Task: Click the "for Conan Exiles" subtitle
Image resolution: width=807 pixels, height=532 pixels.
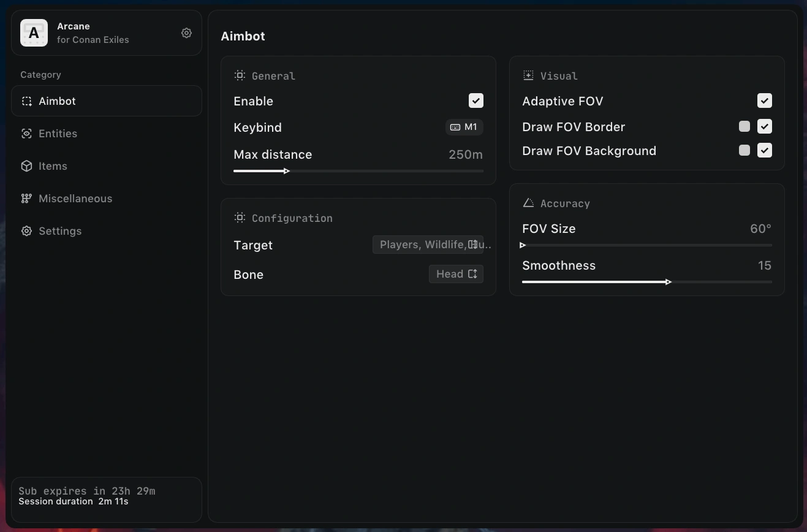Action: (x=93, y=40)
